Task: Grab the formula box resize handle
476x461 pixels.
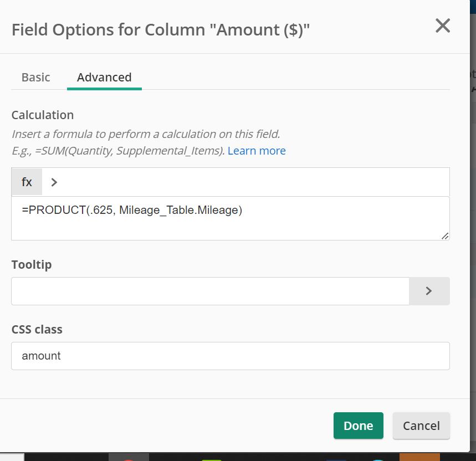Action: 445,236
